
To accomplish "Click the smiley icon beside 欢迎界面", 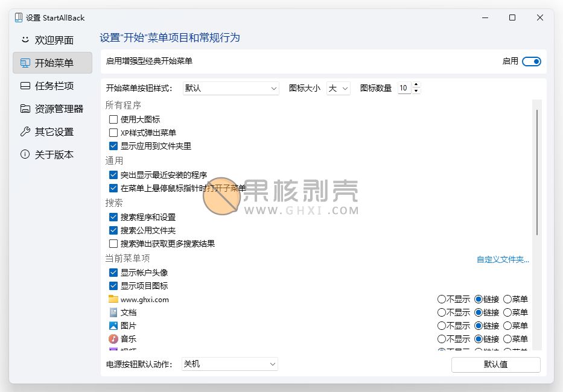I will tap(25, 39).
